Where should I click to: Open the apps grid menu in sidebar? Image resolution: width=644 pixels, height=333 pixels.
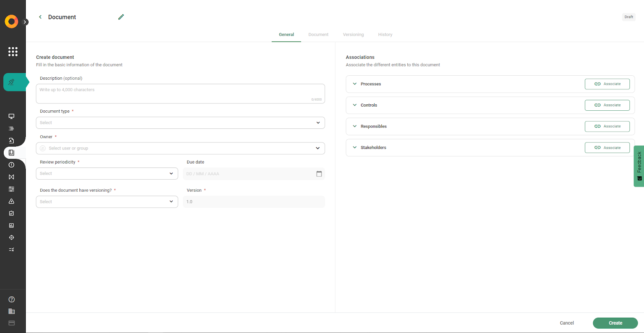point(13,52)
